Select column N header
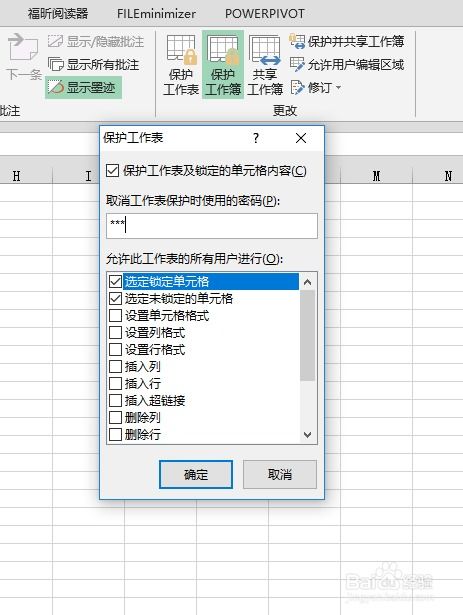The height and width of the screenshot is (615, 463). point(448,176)
